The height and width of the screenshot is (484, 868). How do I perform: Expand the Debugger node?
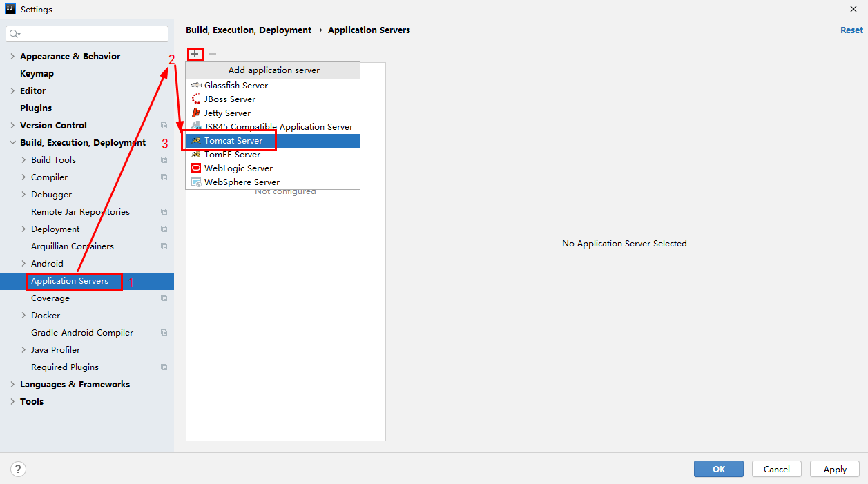[x=23, y=195]
